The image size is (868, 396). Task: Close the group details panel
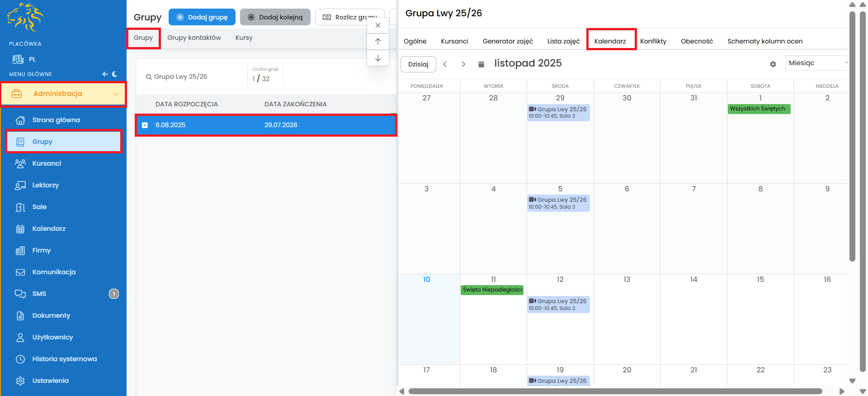point(378,25)
